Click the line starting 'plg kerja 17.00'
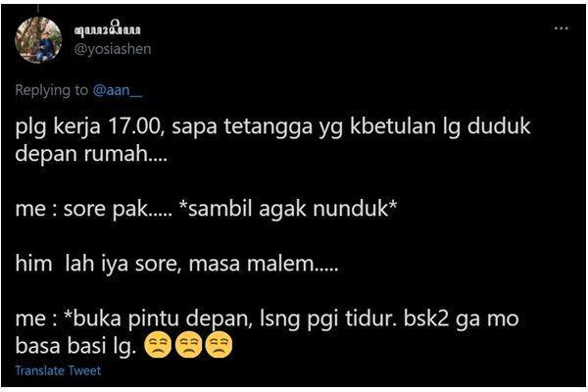This screenshot has width=588, height=392. [273, 126]
